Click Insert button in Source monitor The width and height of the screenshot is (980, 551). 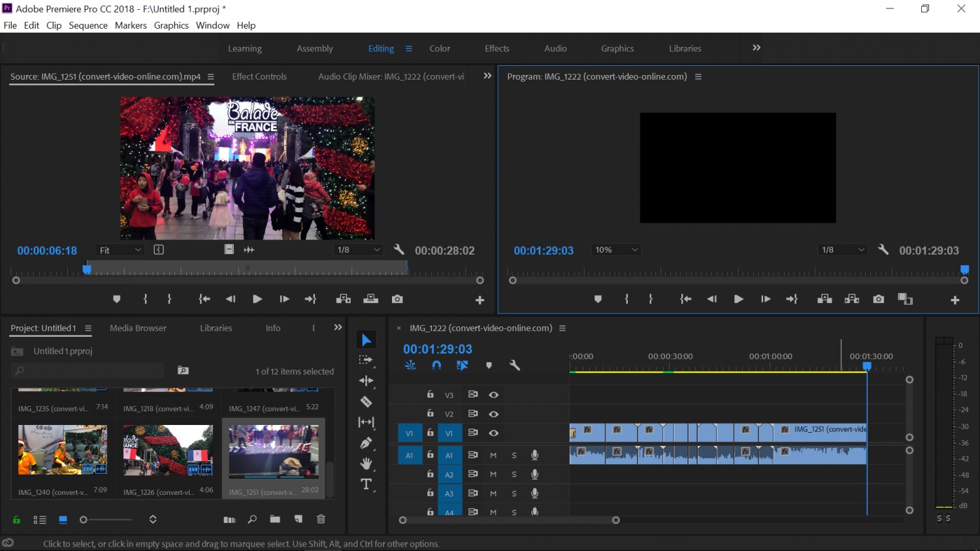[x=344, y=299]
